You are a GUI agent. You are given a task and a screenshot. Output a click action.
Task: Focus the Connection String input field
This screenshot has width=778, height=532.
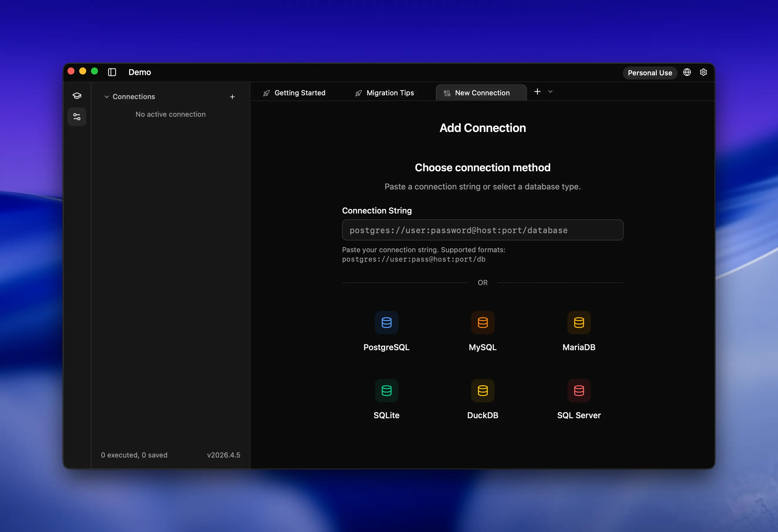(482, 230)
